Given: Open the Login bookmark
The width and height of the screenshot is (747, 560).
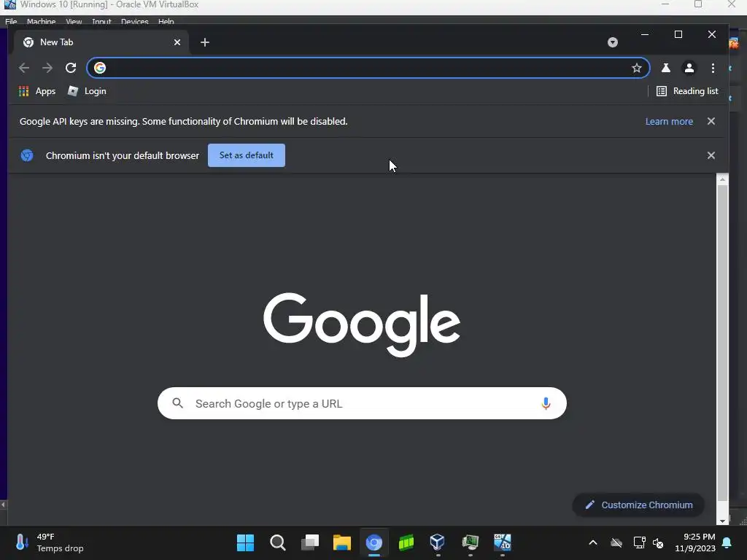Looking at the screenshot, I should pyautogui.click(x=88, y=91).
